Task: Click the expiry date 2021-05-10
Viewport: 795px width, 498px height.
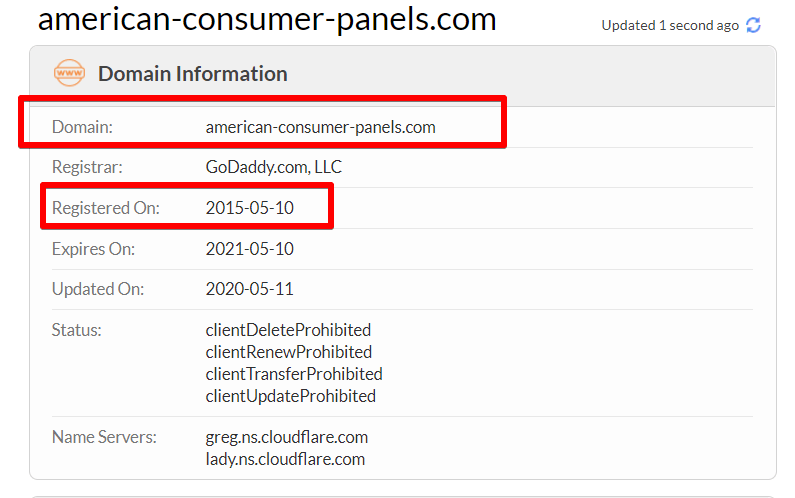Action: tap(249, 249)
